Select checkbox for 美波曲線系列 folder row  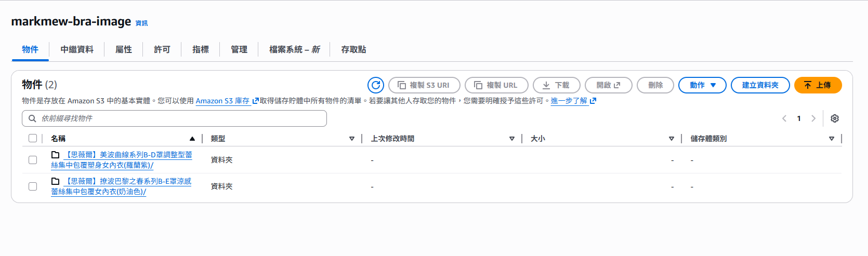tap(33, 160)
